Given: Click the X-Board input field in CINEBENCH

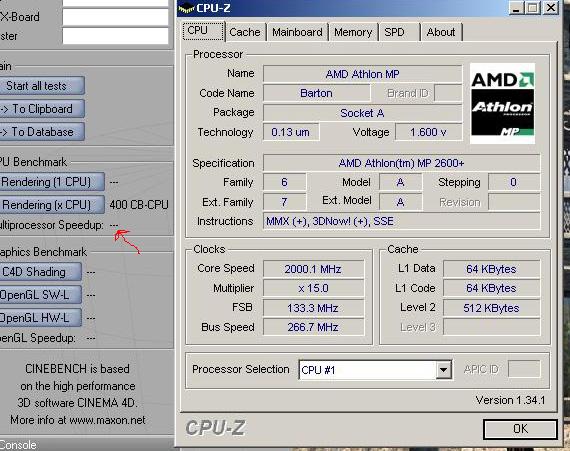Looking at the screenshot, I should (115, 17).
